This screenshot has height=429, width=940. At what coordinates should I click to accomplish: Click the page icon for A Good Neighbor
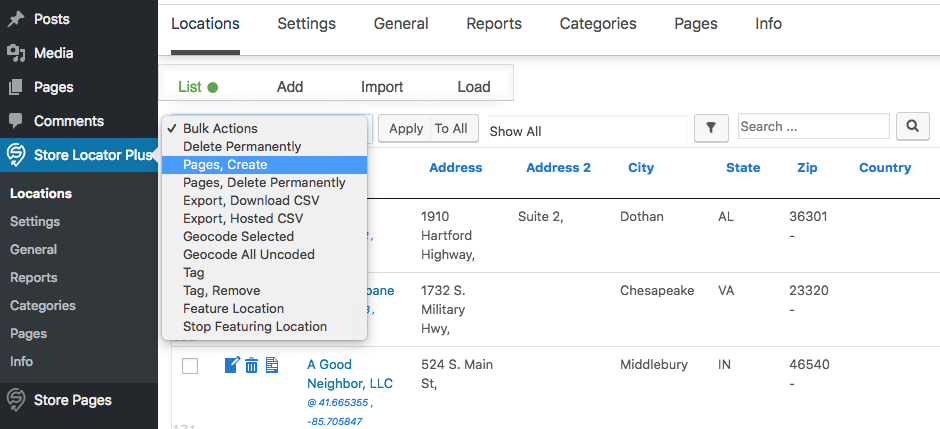pyautogui.click(x=272, y=366)
